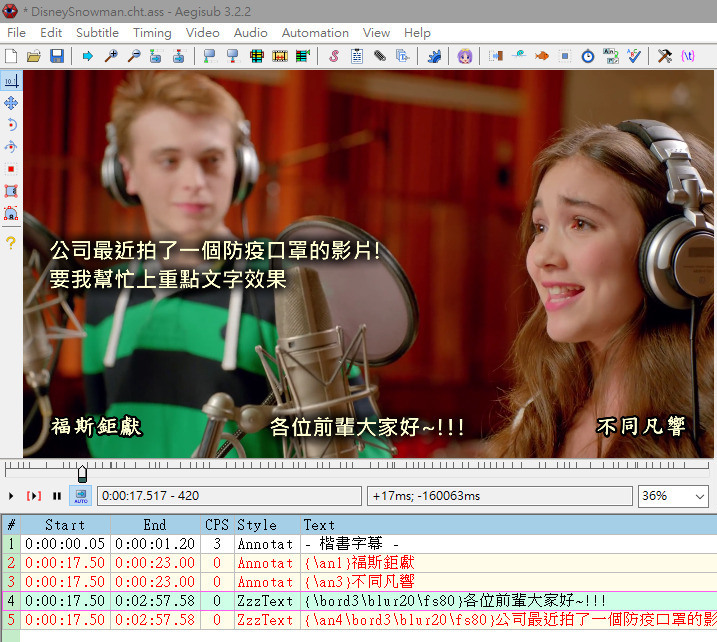Click the Open subtitles folder icon

click(34, 56)
